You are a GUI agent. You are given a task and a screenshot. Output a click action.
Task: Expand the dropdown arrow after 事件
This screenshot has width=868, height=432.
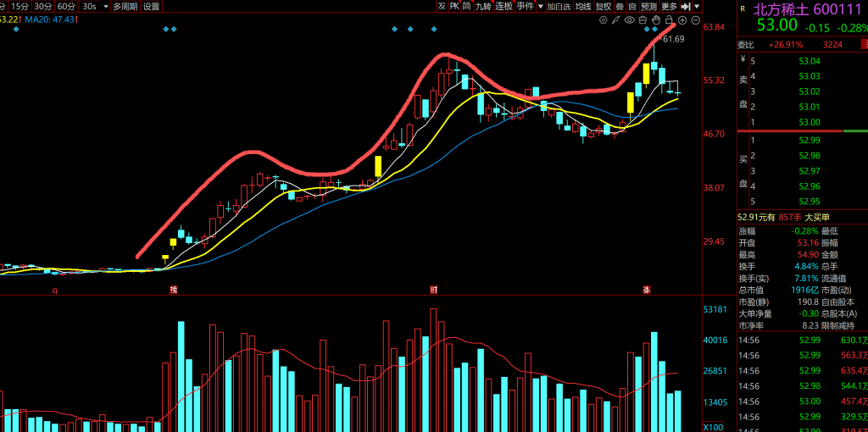pyautogui.click(x=540, y=6)
